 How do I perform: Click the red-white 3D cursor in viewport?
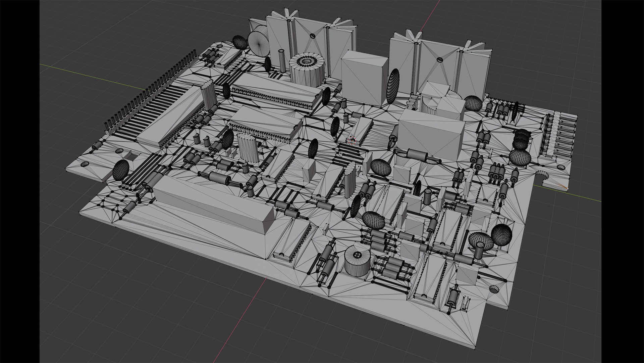tap(352, 140)
